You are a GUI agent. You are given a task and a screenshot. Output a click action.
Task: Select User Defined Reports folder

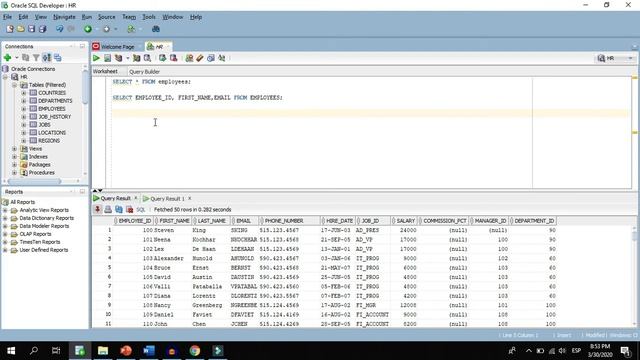[44, 250]
